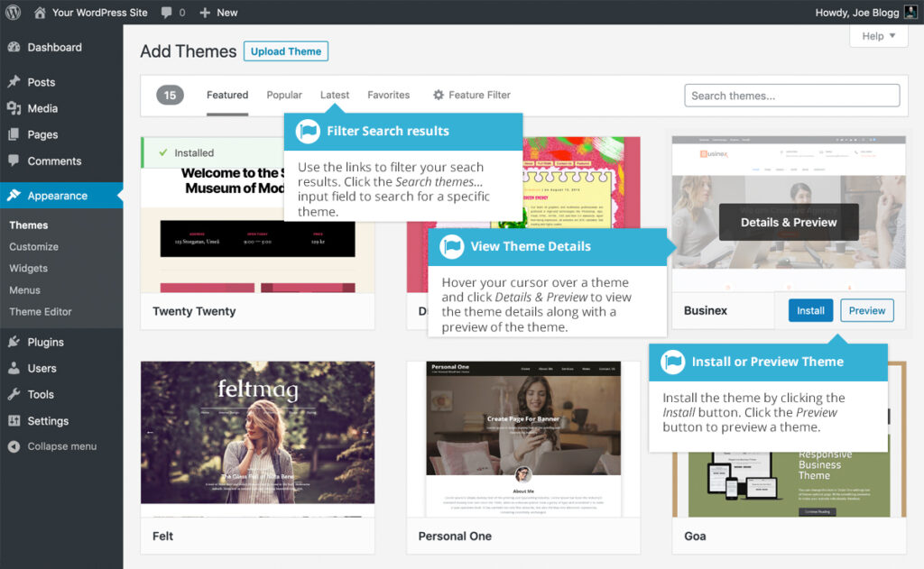
Task: Click the Upload Theme button
Action: point(286,51)
